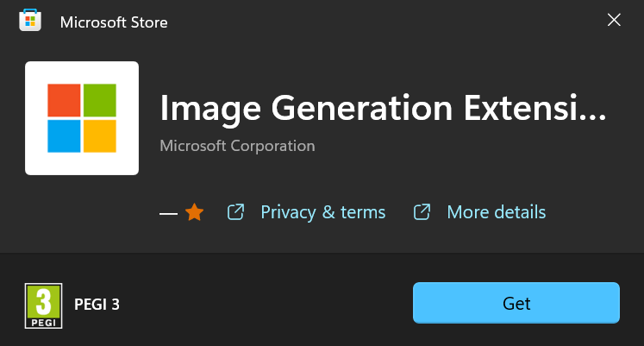The height and width of the screenshot is (346, 644).
Task: Click the green PEGI 3 rating badge
Action: (x=41, y=304)
